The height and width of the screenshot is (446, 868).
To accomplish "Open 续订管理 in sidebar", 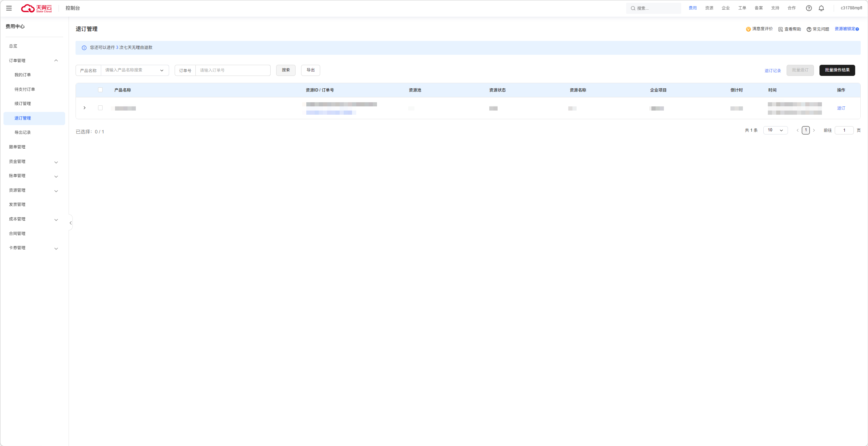I will point(23,104).
